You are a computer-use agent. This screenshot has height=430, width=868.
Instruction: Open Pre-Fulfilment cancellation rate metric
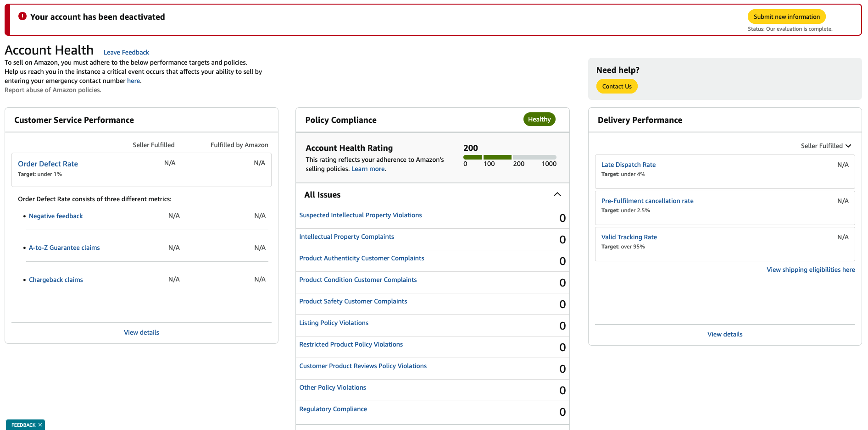[647, 201]
